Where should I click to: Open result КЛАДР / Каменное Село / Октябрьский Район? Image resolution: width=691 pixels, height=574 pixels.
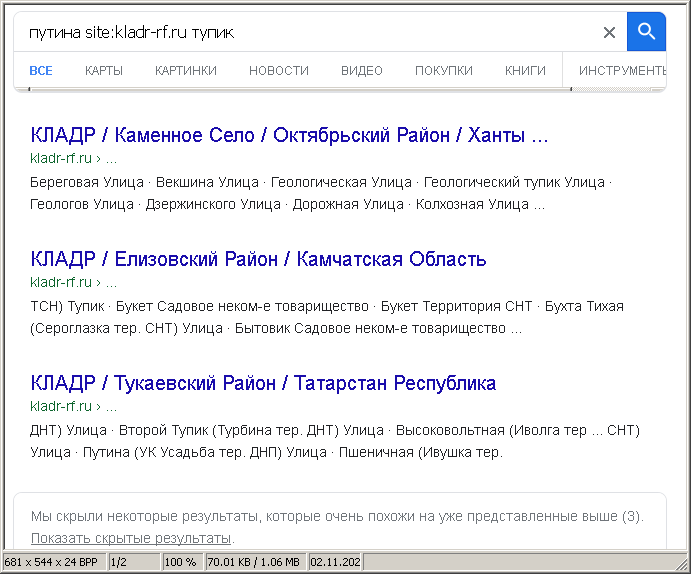point(289,135)
